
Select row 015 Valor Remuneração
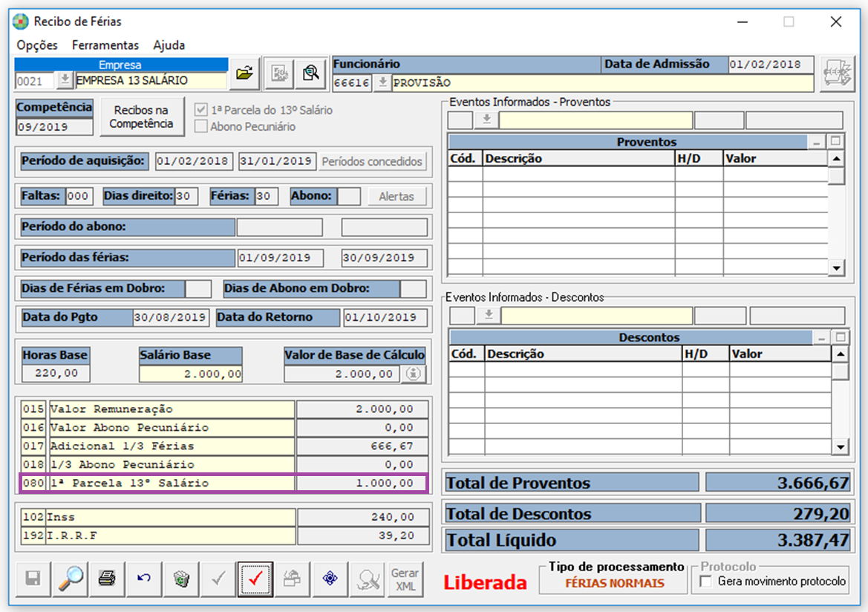click(224, 408)
